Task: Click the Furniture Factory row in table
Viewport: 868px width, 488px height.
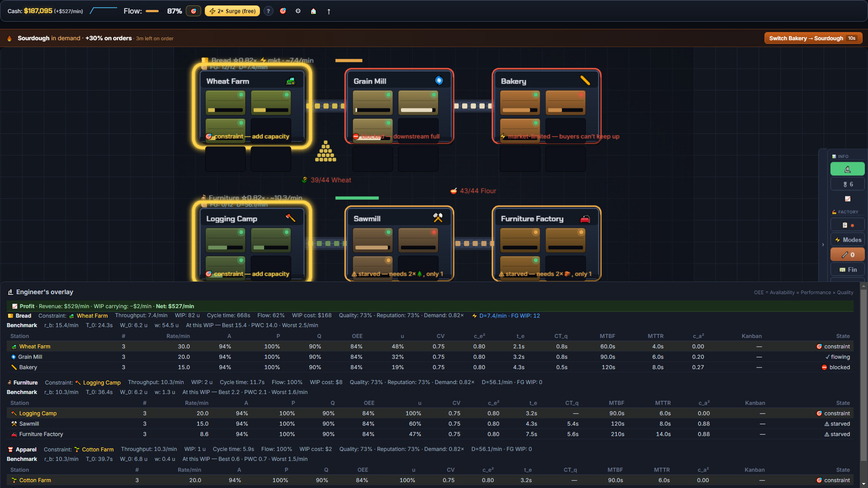Action: point(430,434)
